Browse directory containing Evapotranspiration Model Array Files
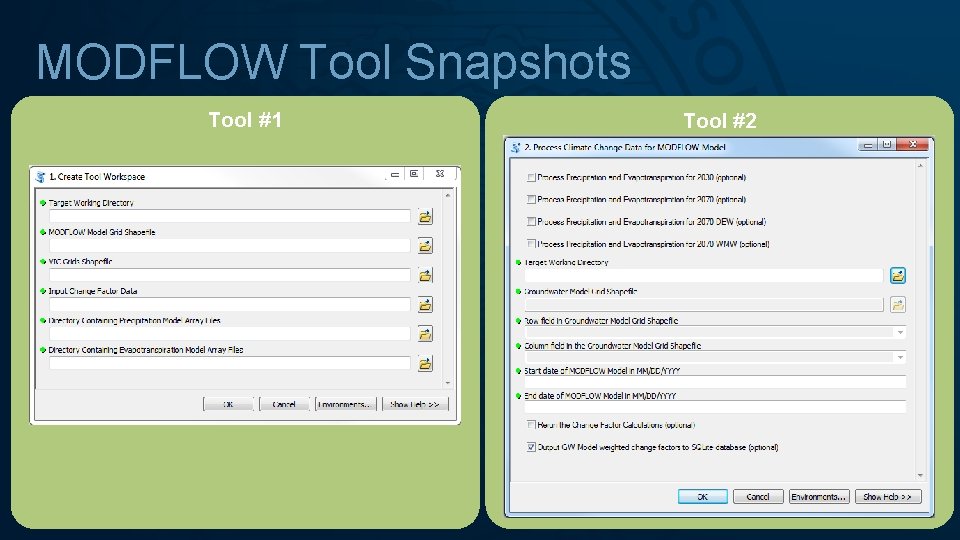The width and height of the screenshot is (960, 540). (425, 363)
